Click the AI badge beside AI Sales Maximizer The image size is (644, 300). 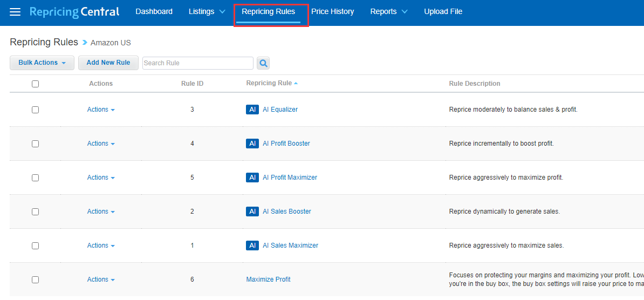coord(252,246)
